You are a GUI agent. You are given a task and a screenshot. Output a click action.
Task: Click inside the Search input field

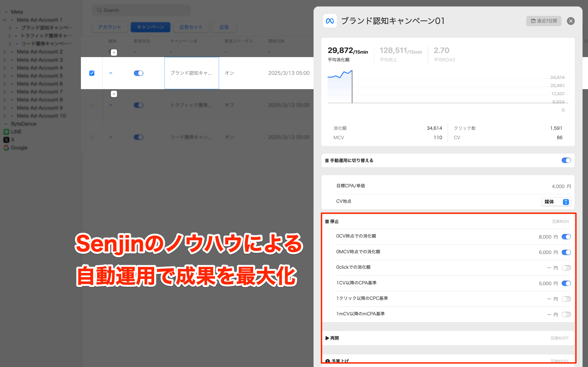pyautogui.click(x=141, y=10)
